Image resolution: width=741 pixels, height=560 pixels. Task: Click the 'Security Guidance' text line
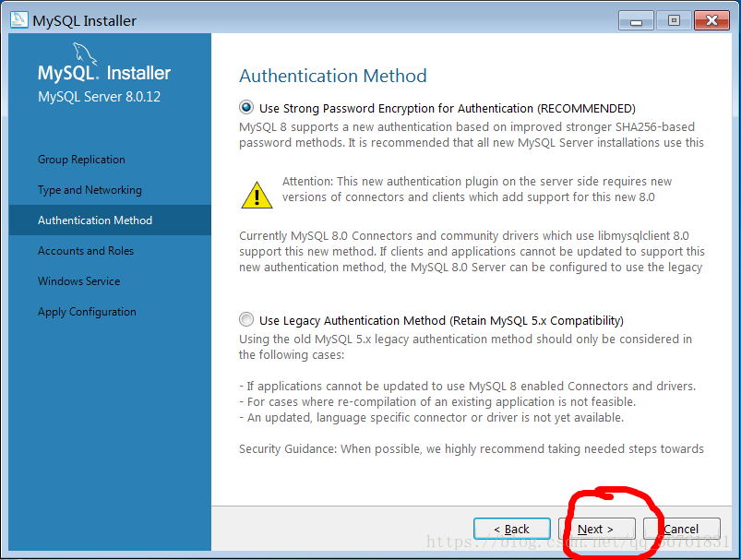click(x=472, y=449)
